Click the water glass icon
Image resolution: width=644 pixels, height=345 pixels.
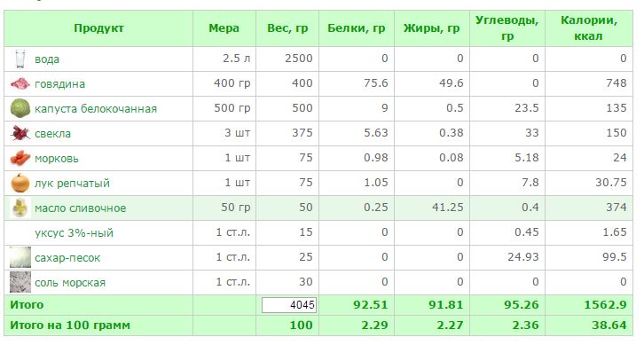click(x=20, y=59)
